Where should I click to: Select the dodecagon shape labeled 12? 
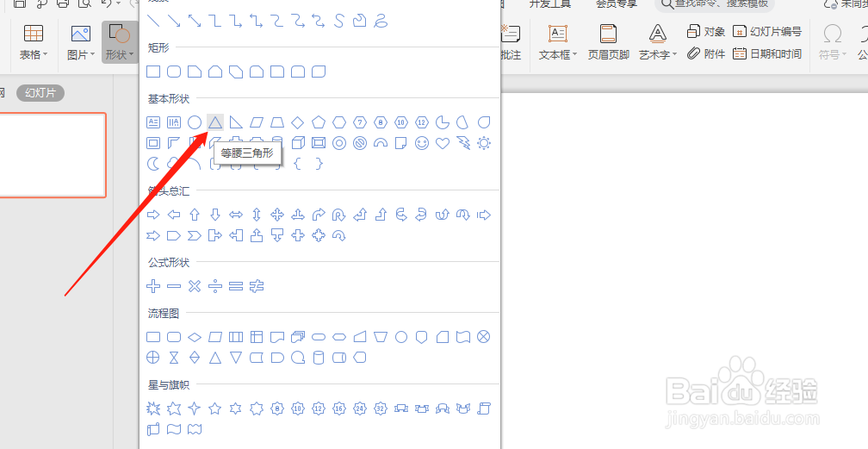[422, 122]
